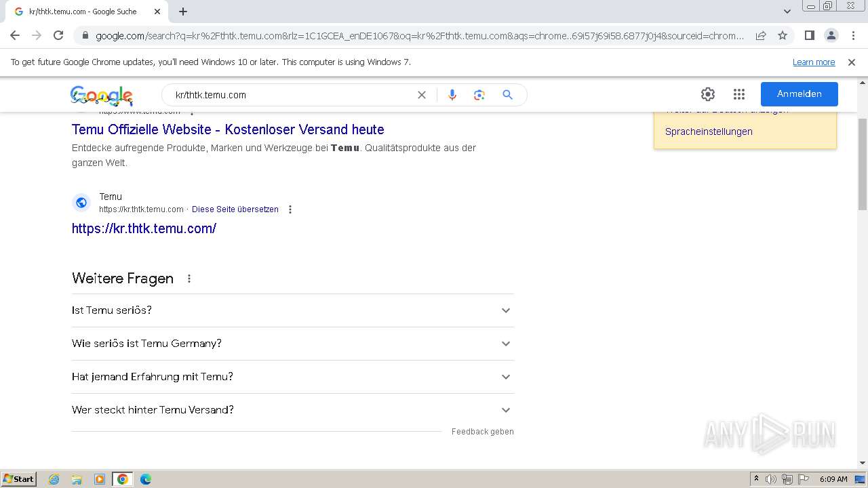Image resolution: width=868 pixels, height=488 pixels.
Task: Open Google settings gear
Action: (708, 94)
